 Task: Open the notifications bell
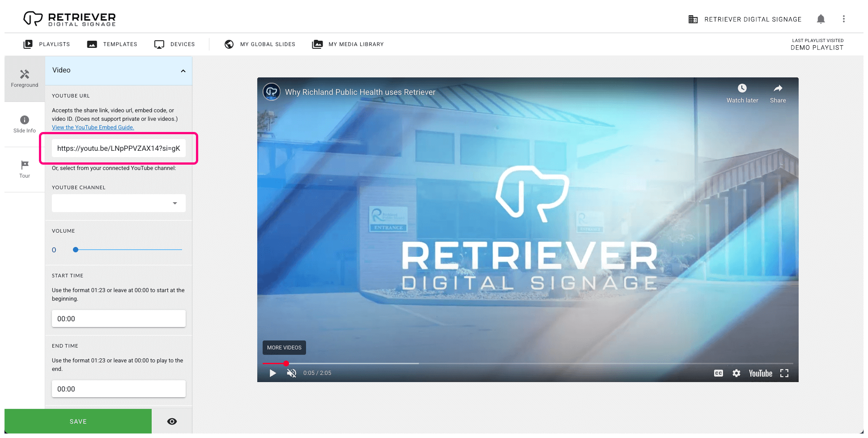(821, 19)
